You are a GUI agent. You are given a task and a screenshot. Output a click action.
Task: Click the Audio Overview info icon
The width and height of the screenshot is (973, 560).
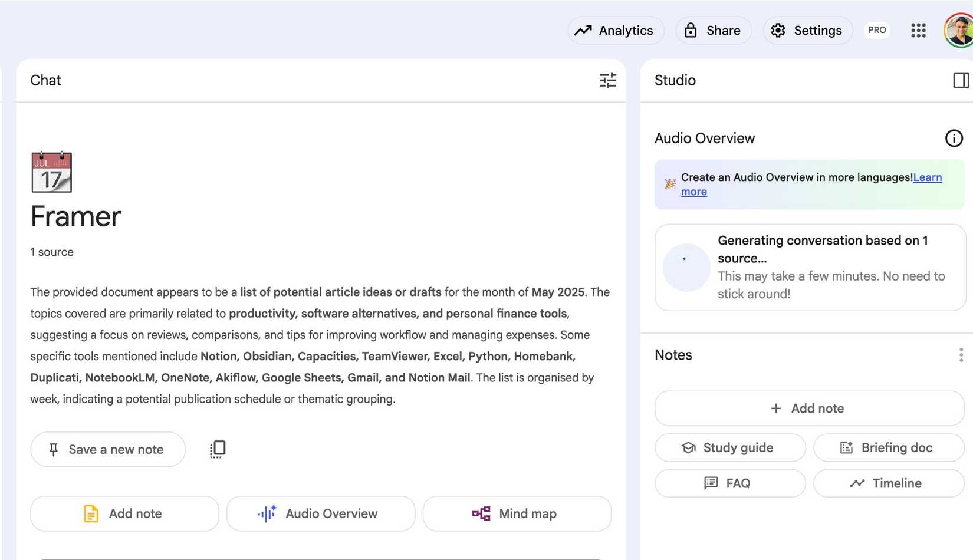click(954, 138)
